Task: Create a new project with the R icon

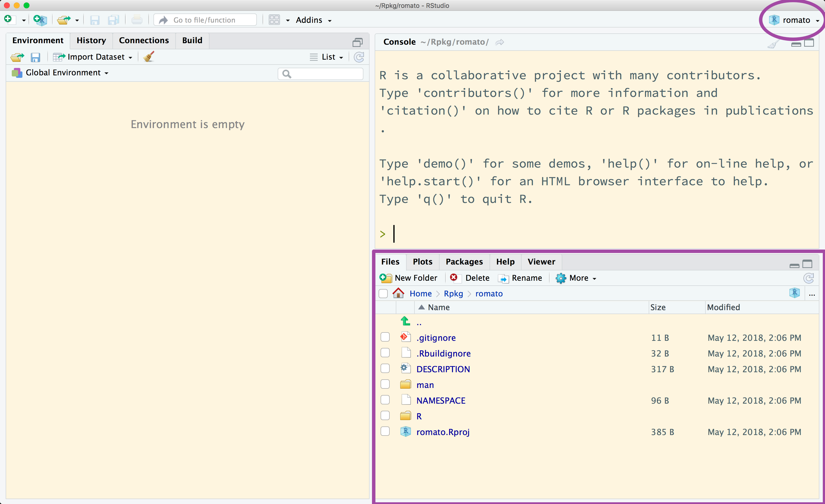Action: click(x=40, y=20)
